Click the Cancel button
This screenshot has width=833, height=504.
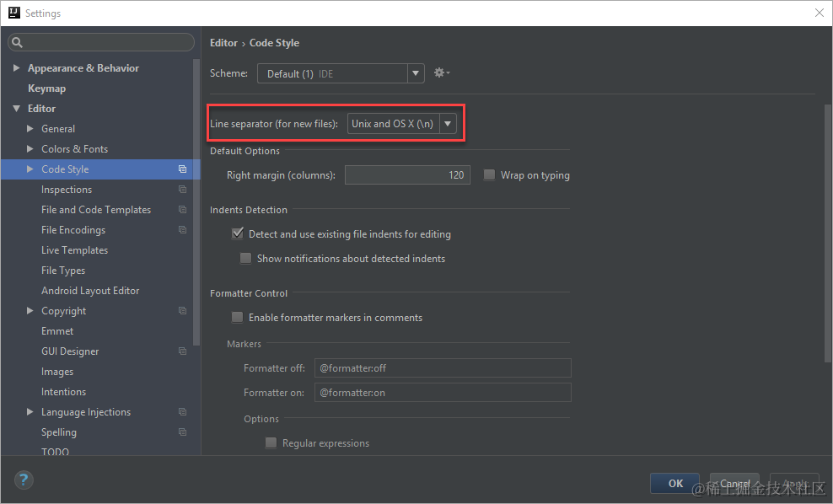click(x=734, y=483)
